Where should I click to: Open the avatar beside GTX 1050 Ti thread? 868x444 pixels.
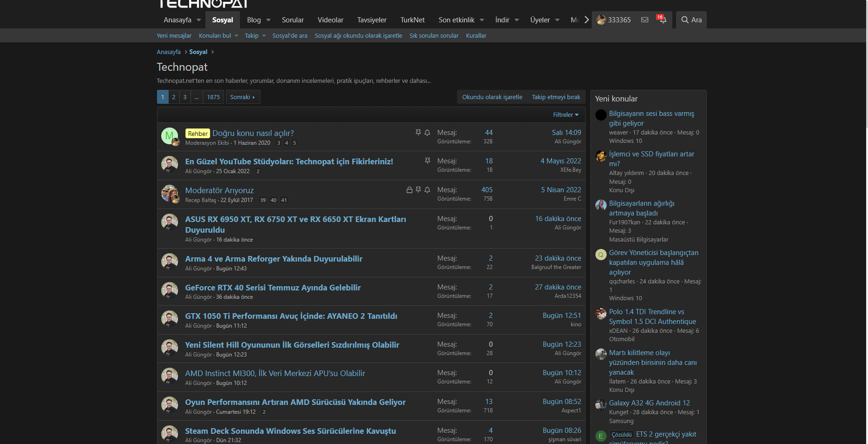pos(170,319)
